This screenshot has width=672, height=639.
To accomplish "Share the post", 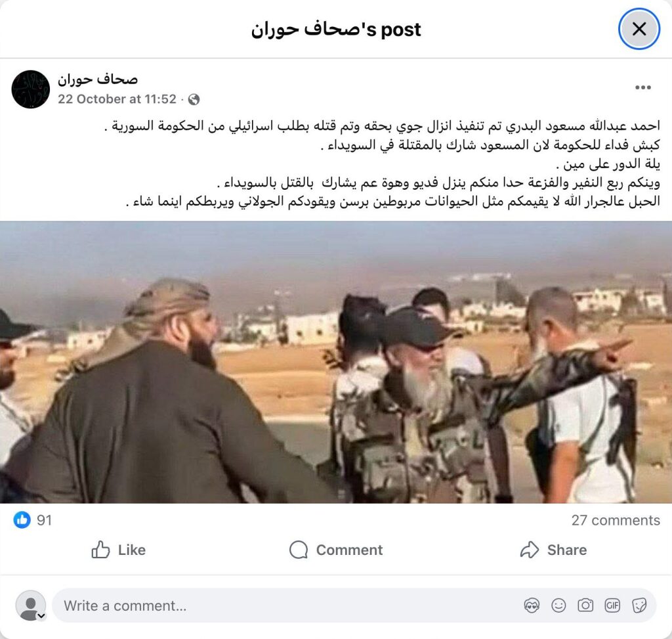I will coord(553,550).
